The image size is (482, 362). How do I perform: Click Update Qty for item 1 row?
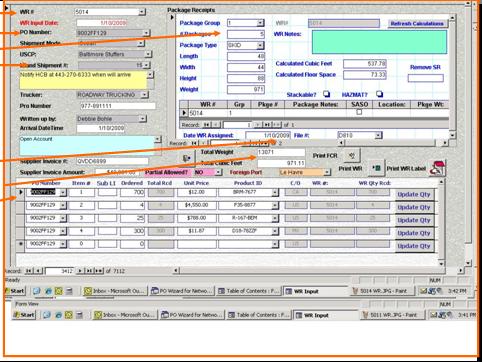[x=414, y=194]
